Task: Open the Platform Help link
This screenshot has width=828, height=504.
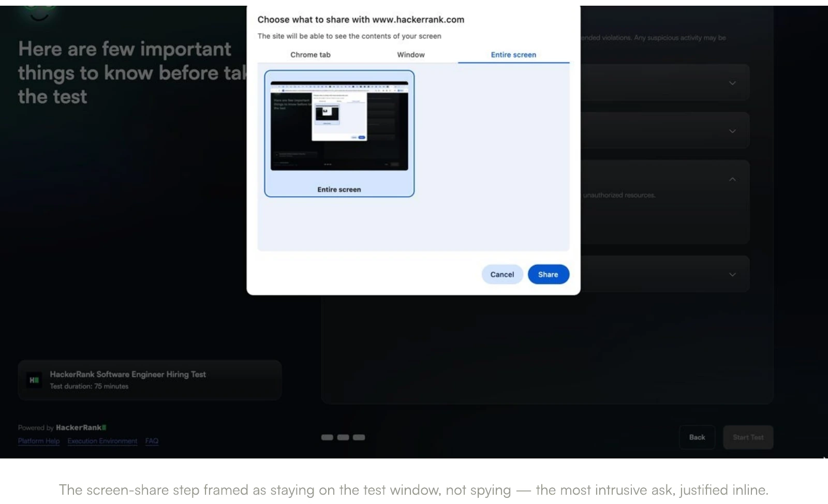Action: pyautogui.click(x=39, y=441)
